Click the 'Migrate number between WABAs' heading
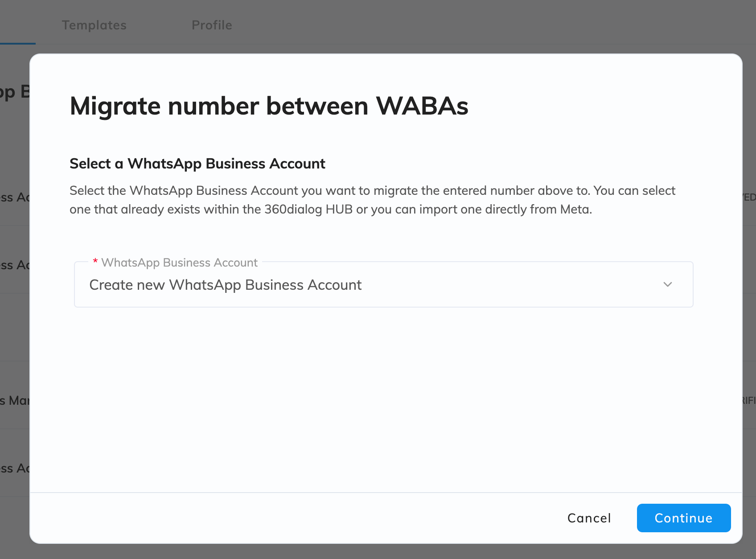Viewport: 756px width, 559px height. [x=269, y=106]
